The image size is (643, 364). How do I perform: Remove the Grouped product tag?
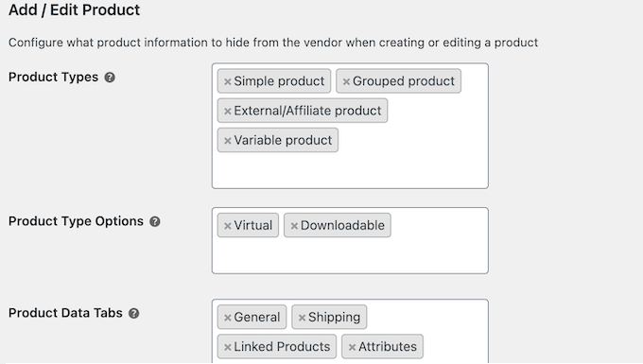(x=346, y=81)
